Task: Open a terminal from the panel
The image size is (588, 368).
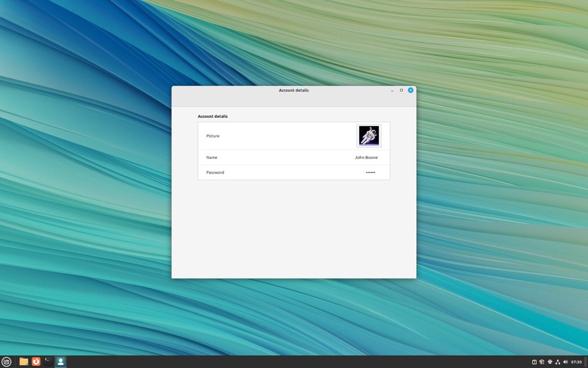Action: 48,362
